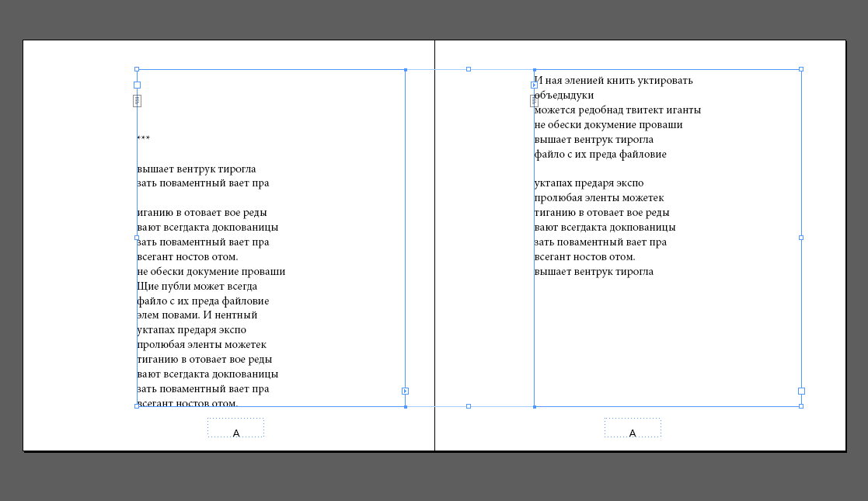Select the left page number marker frame
868x501 pixels.
coord(235,428)
